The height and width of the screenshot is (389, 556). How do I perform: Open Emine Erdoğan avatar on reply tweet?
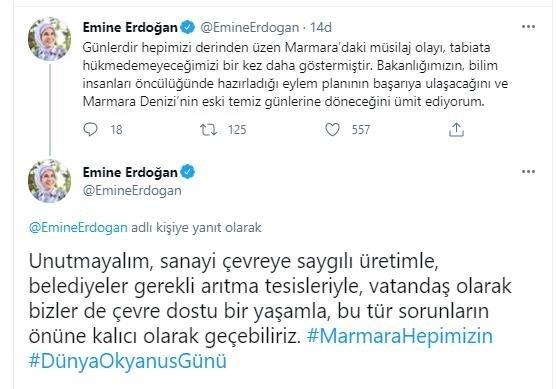point(50,181)
